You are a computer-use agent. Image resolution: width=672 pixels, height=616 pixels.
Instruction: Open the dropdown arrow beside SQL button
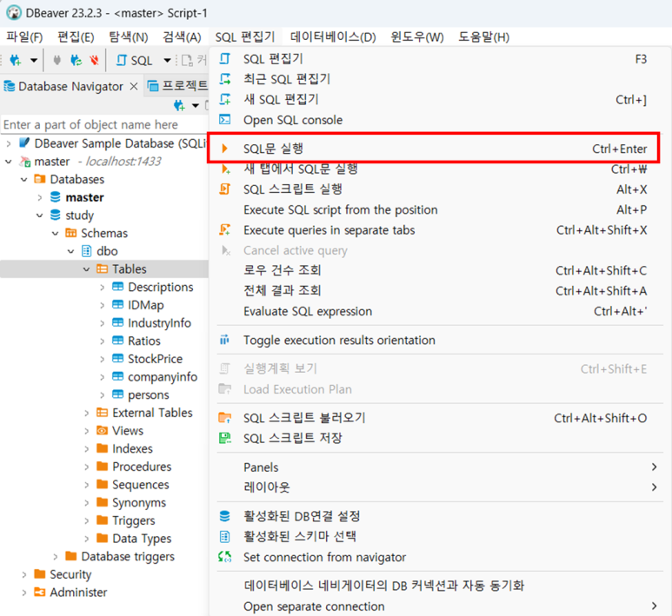[167, 61]
